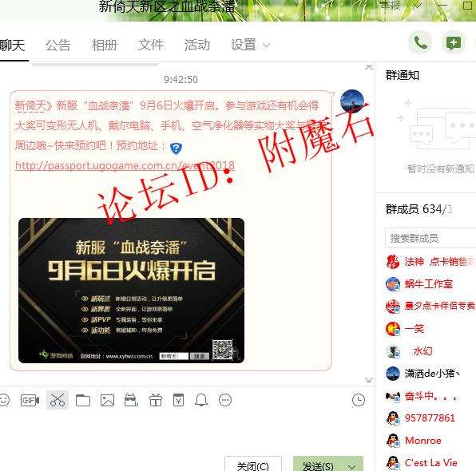Click the gift box icon

pos(156,400)
